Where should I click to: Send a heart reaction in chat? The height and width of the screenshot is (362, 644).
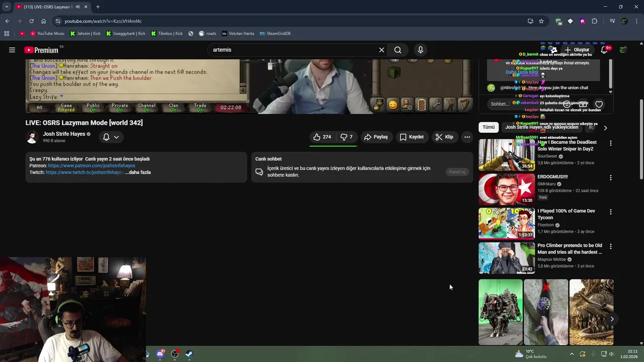[599, 105]
